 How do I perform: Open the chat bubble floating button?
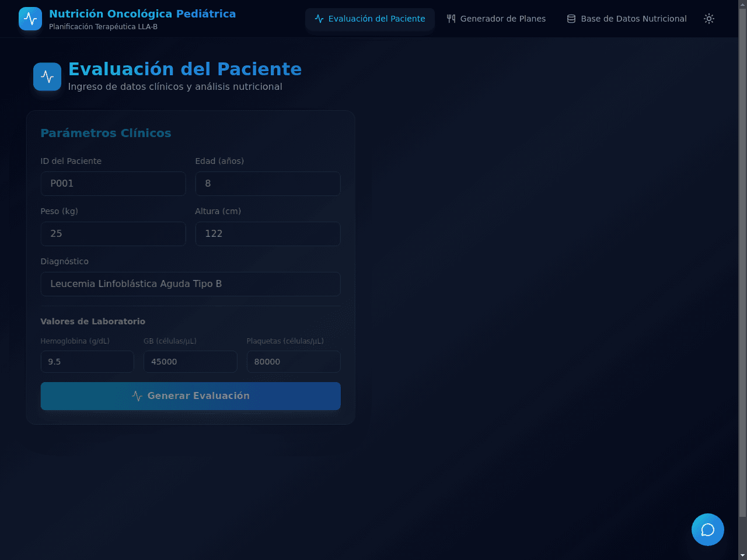708,530
